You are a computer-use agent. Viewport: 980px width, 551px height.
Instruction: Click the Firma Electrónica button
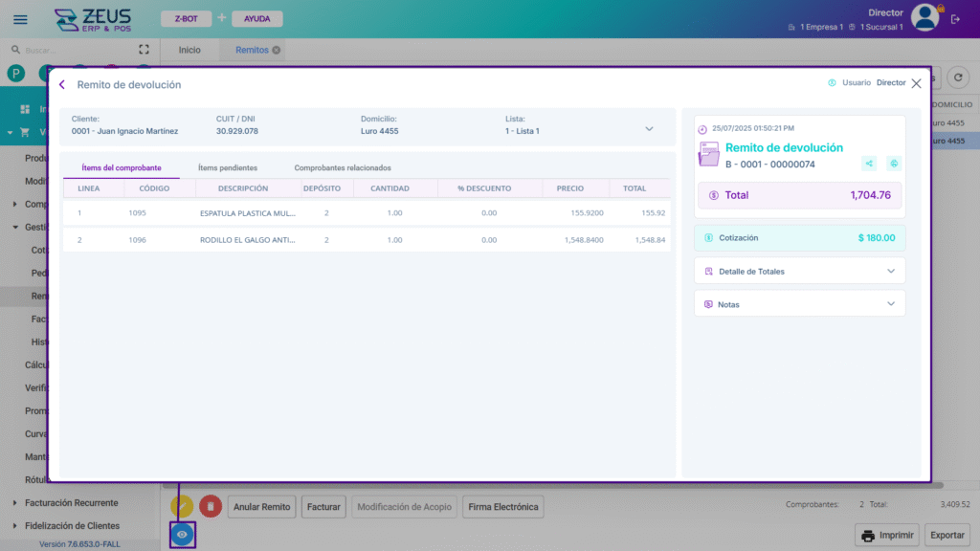tap(503, 507)
